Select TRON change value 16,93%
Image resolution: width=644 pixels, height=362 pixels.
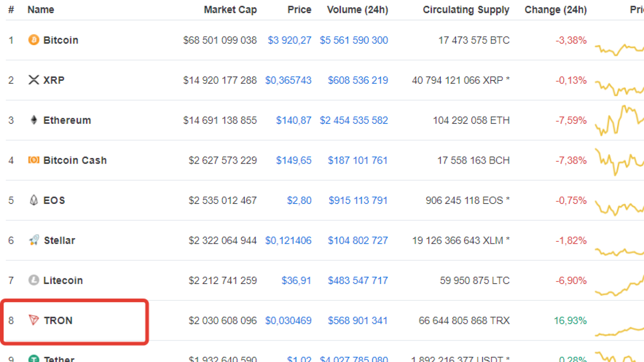(x=570, y=321)
